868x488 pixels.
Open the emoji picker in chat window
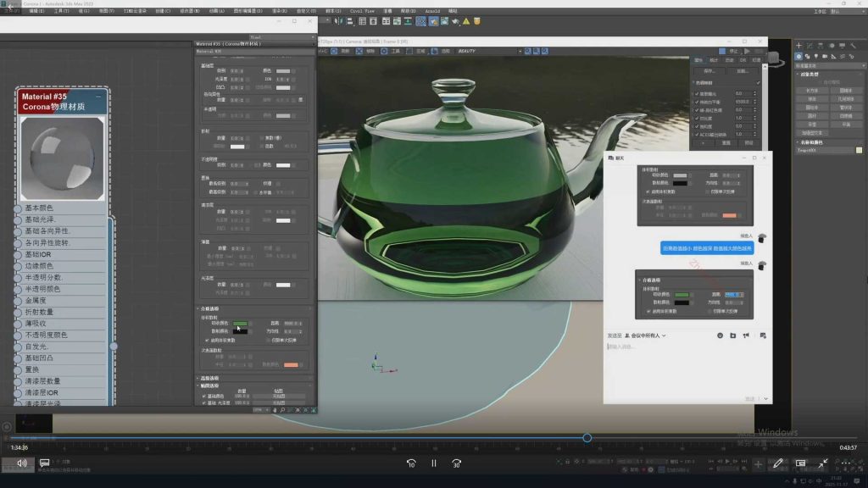(x=720, y=335)
